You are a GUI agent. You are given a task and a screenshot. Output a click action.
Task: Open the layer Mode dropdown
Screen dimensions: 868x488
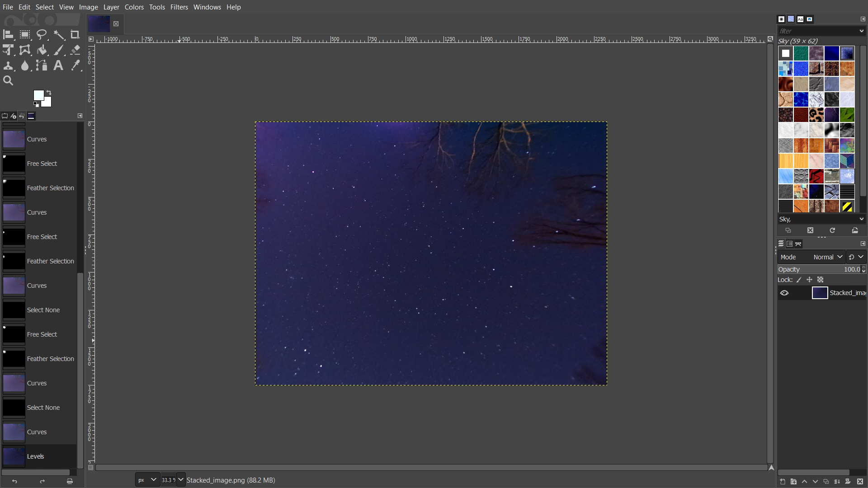pyautogui.click(x=827, y=257)
